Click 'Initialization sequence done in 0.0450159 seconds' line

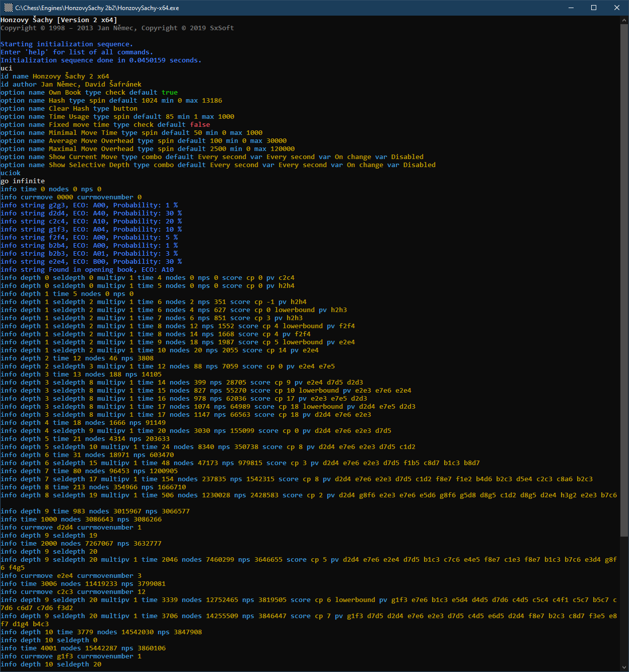pyautogui.click(x=101, y=60)
